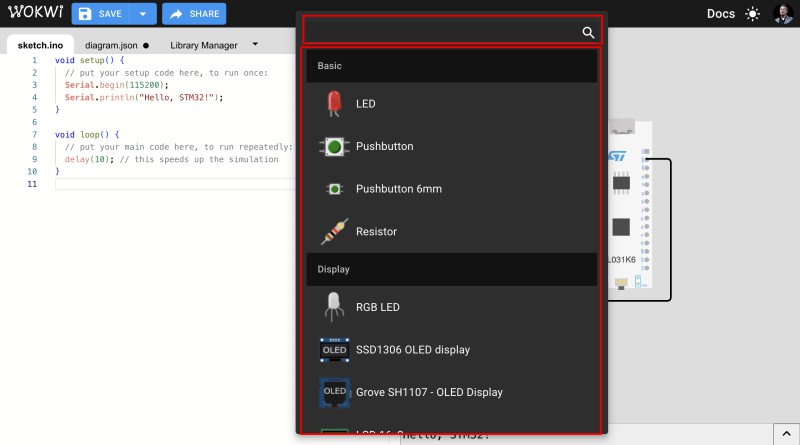
Task: Click the search magnifier icon
Action: [x=588, y=32]
